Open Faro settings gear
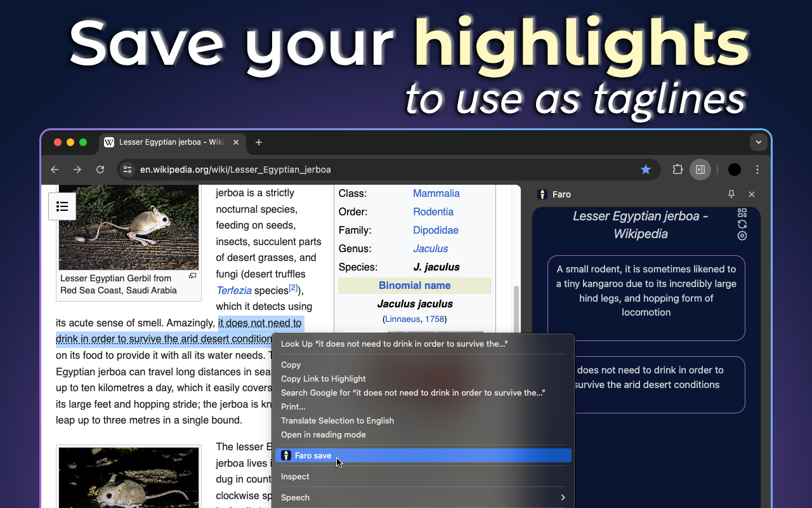Image resolution: width=812 pixels, height=508 pixels. pyautogui.click(x=742, y=236)
